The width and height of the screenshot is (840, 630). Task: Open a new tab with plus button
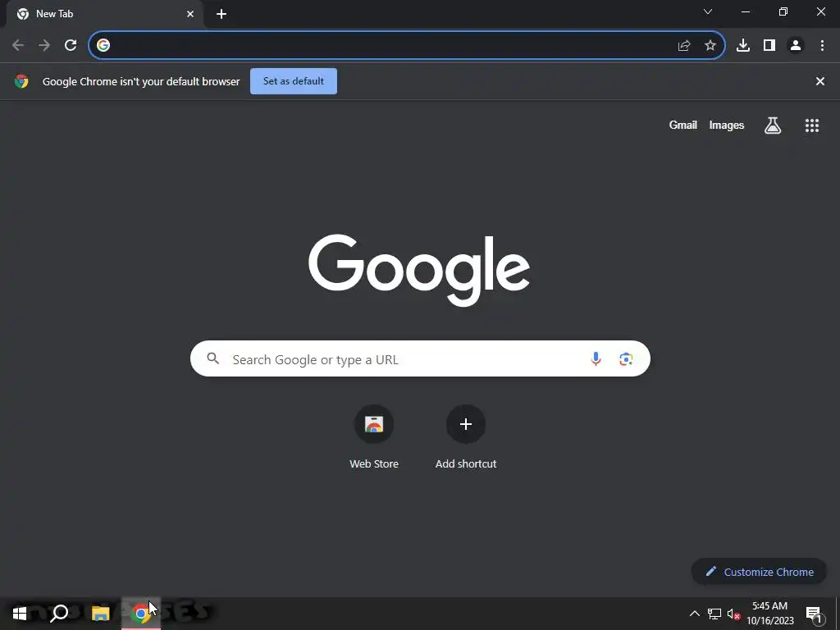[221, 14]
